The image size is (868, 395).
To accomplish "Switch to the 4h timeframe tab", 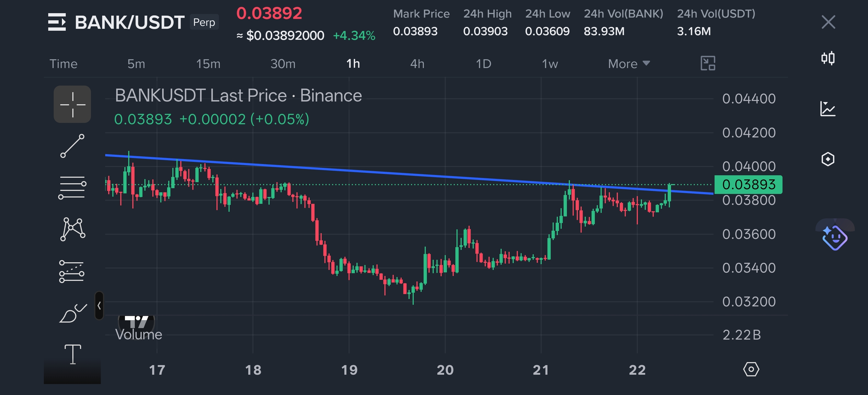I will point(417,64).
